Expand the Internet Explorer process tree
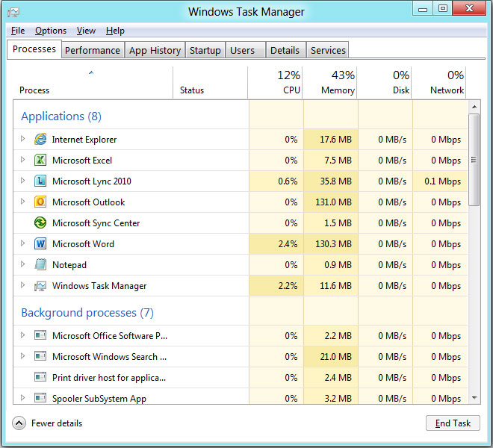The image size is (493, 448). (23, 140)
